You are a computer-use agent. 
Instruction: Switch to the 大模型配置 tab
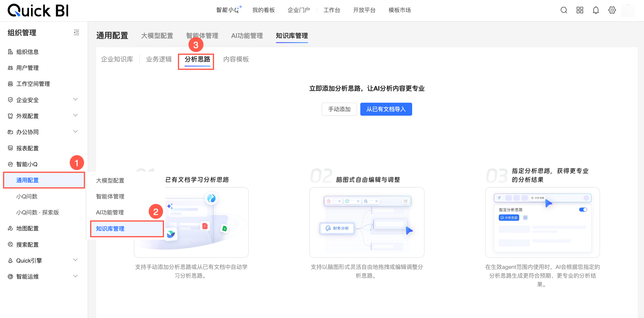coord(157,36)
